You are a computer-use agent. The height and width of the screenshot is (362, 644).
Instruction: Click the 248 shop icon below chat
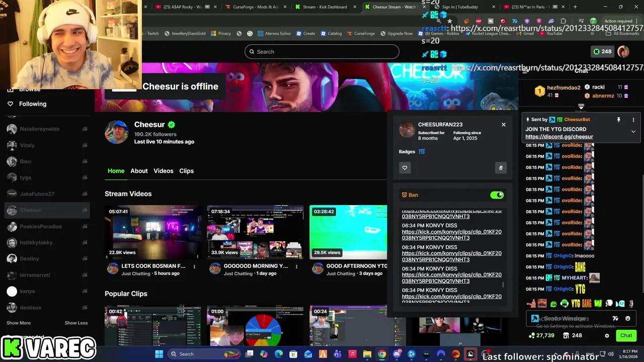566,335
